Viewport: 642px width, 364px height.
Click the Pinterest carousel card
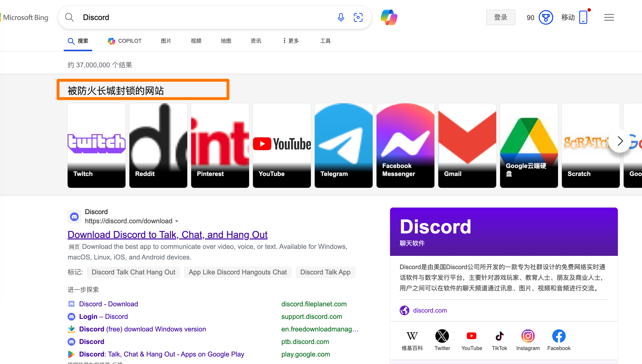coord(220,145)
